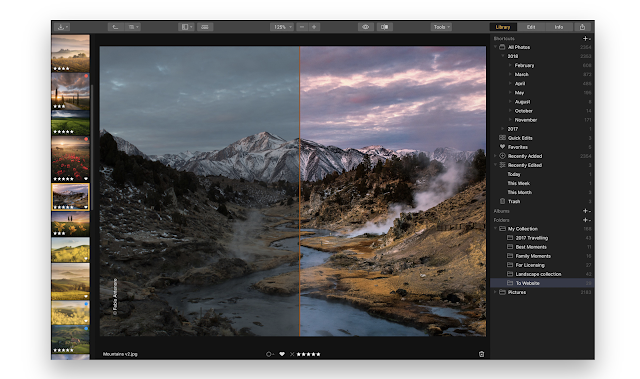This screenshot has height=379, width=640.
Task: Open the side panel layout dropdown
Action: pyautogui.click(x=186, y=27)
